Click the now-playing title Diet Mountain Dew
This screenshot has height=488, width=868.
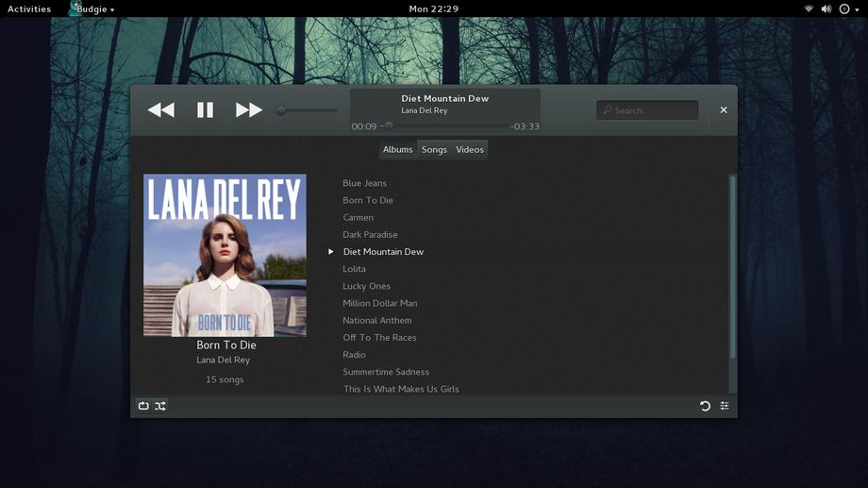pyautogui.click(x=445, y=98)
